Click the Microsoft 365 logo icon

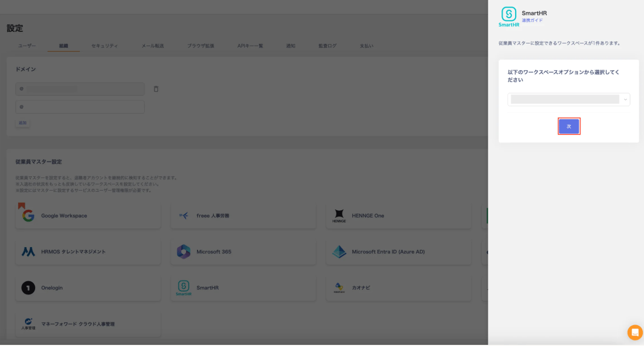[x=184, y=252]
